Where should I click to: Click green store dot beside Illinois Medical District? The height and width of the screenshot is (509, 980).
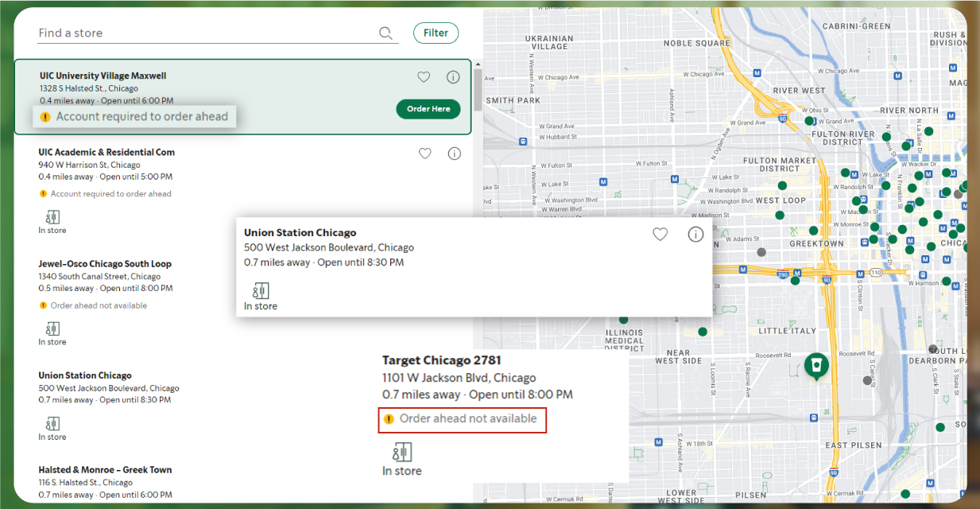pos(703,332)
